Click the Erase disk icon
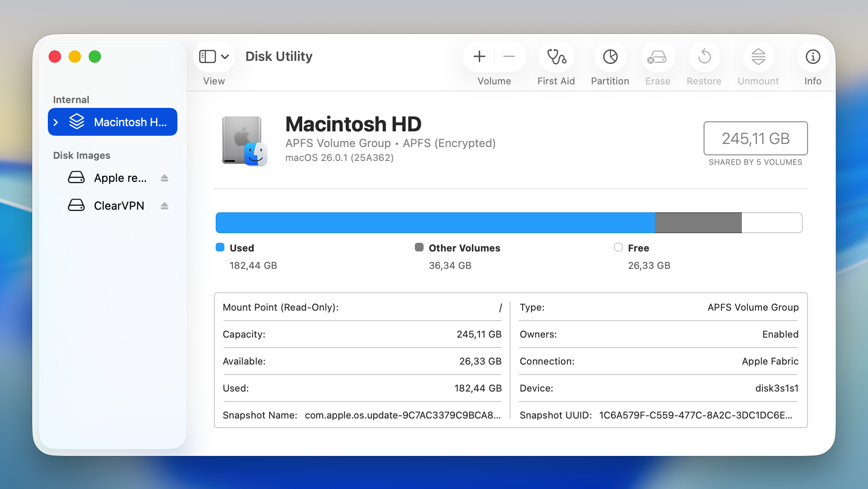The width and height of the screenshot is (868, 489). [x=658, y=57]
